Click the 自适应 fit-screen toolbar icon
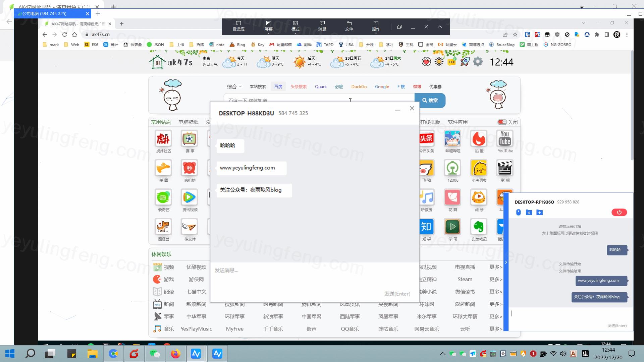 click(x=238, y=26)
